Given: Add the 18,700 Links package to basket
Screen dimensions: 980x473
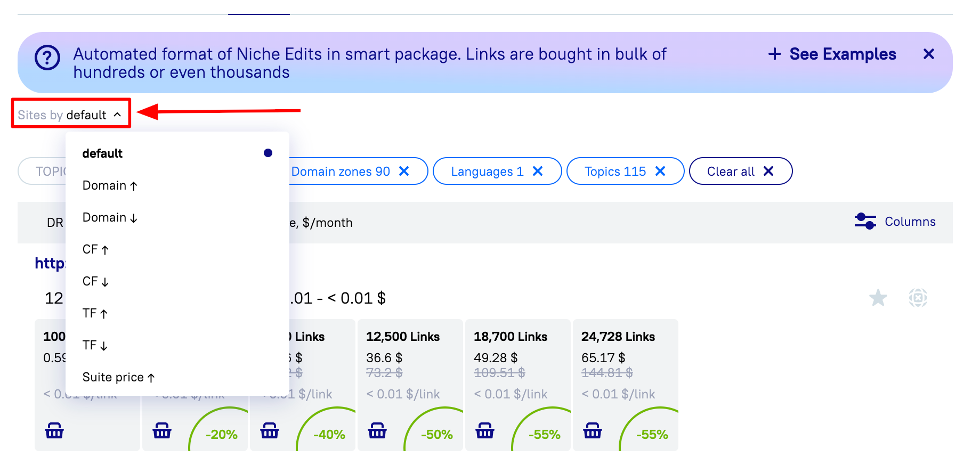Looking at the screenshot, I should [x=485, y=430].
